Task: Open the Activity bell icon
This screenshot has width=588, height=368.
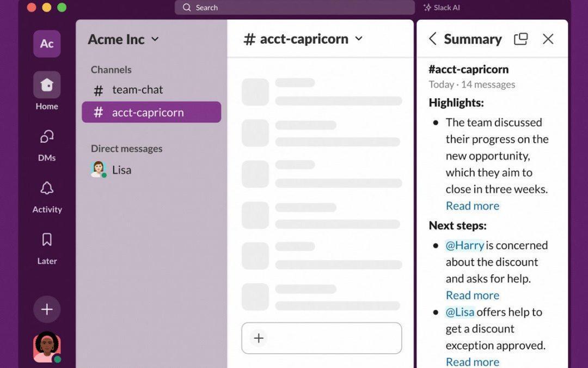Action: 47,188
